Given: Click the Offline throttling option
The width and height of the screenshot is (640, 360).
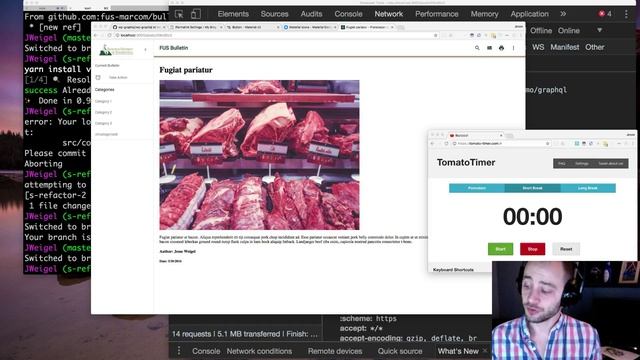Looking at the screenshot, I should (541, 31).
